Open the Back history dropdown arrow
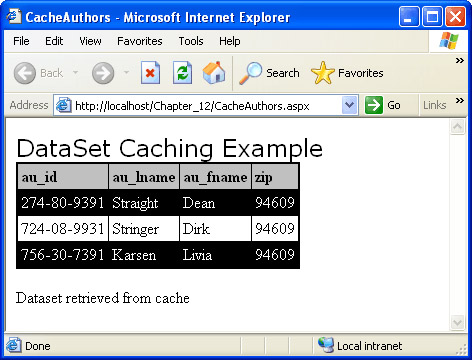This screenshot has height=360, width=472. (x=76, y=72)
